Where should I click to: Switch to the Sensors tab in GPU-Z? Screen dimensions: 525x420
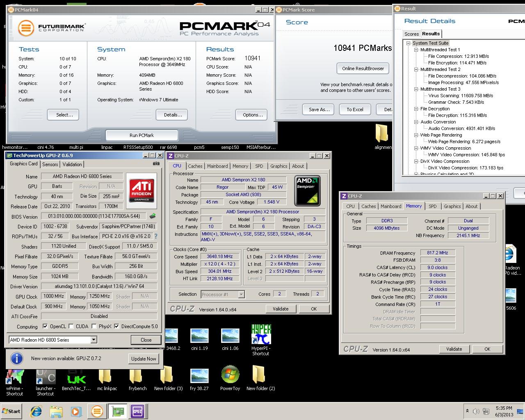[x=50, y=164]
